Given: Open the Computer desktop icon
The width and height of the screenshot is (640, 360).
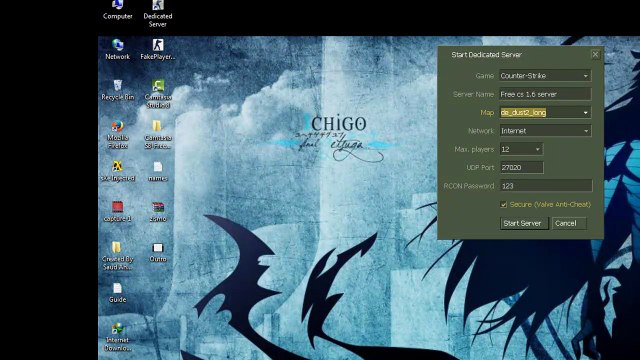Looking at the screenshot, I should [x=118, y=9].
